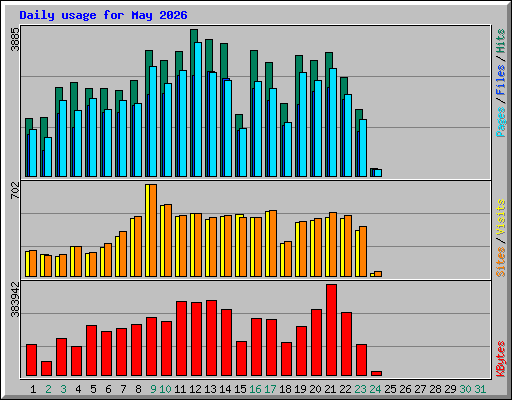The width and height of the screenshot is (512, 400).
Task: Click day label '25'
Action: (390, 389)
